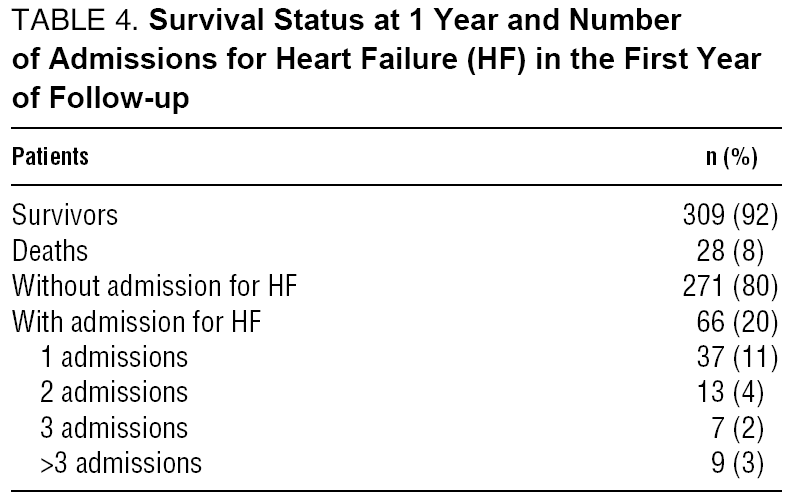This screenshot has width=796, height=504.
Task: Click the value '309 (92)'
Action: (x=727, y=214)
